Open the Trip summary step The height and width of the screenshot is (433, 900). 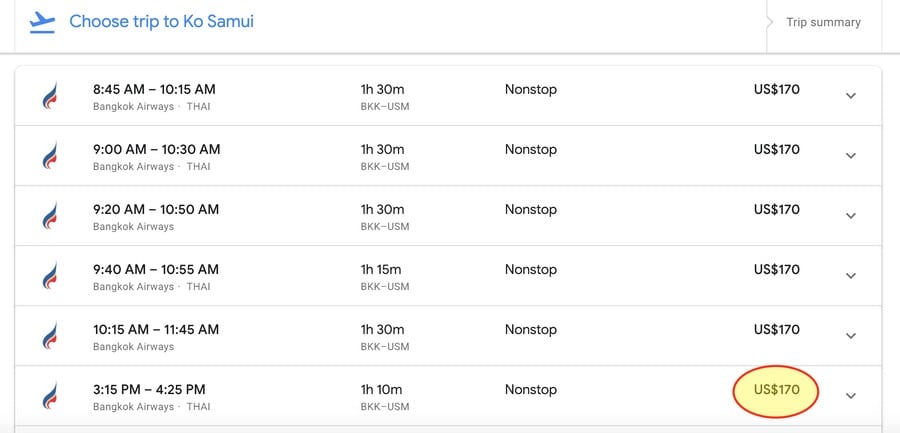(823, 22)
